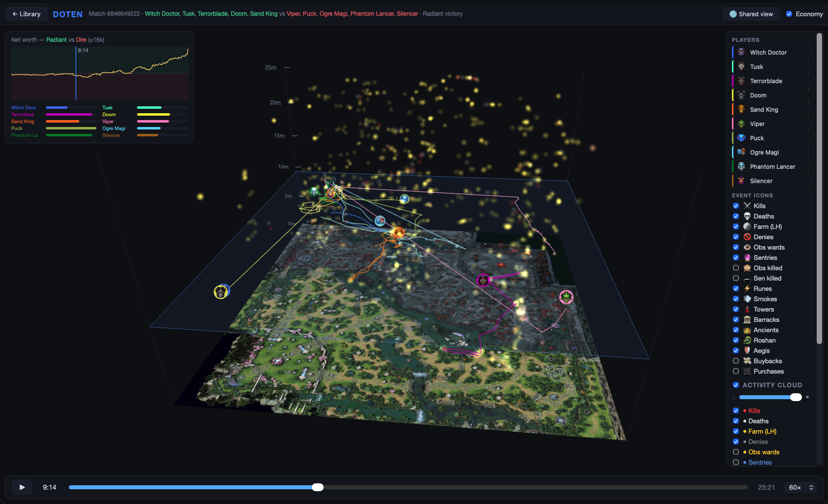The height and width of the screenshot is (504, 828).
Task: Disable the Economy checkbox
Action: pos(789,14)
